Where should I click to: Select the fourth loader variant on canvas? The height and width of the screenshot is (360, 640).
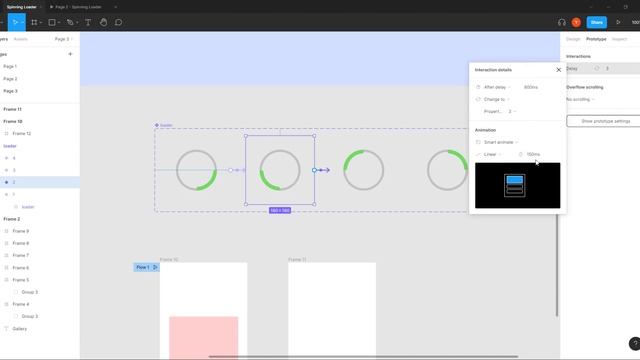pos(447,170)
